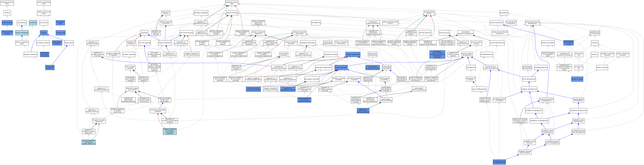The image size is (644, 165).
Task: Click 'regulation of postsynaptic density assembly' blue node
Action: [363, 111]
